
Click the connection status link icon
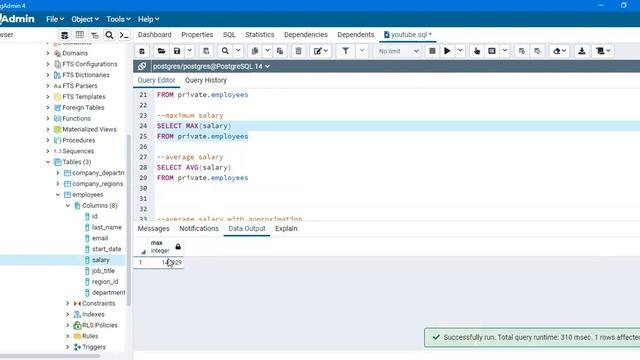tap(142, 66)
